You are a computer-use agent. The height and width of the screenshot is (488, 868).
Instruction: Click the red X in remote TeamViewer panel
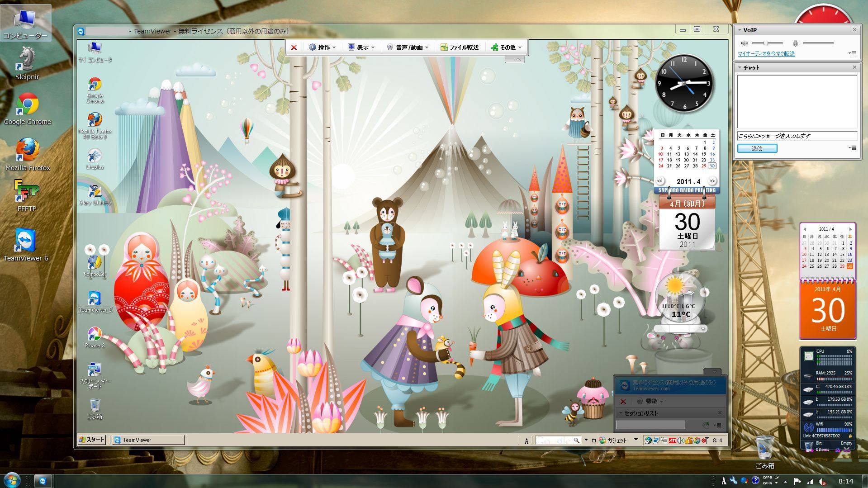point(623,401)
